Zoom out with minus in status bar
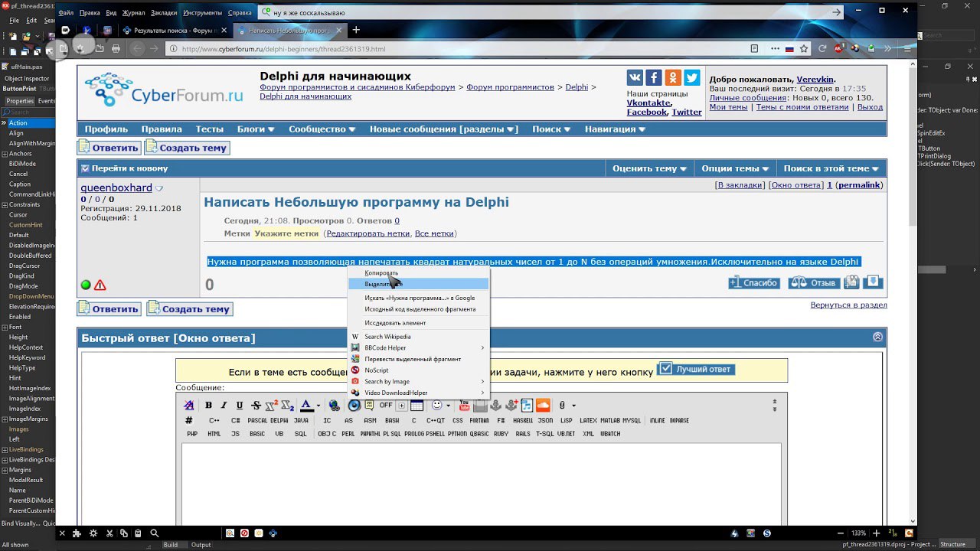Image resolution: width=980 pixels, height=551 pixels. (x=841, y=533)
